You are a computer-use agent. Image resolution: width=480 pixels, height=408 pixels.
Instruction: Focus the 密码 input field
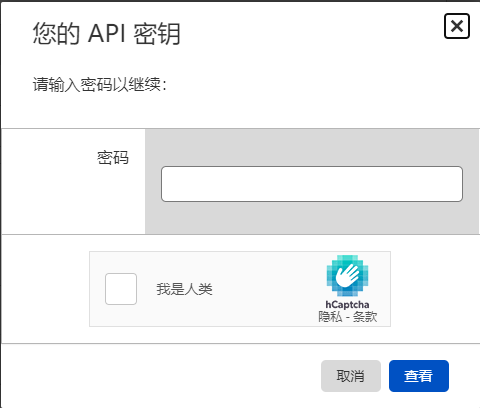(x=312, y=184)
